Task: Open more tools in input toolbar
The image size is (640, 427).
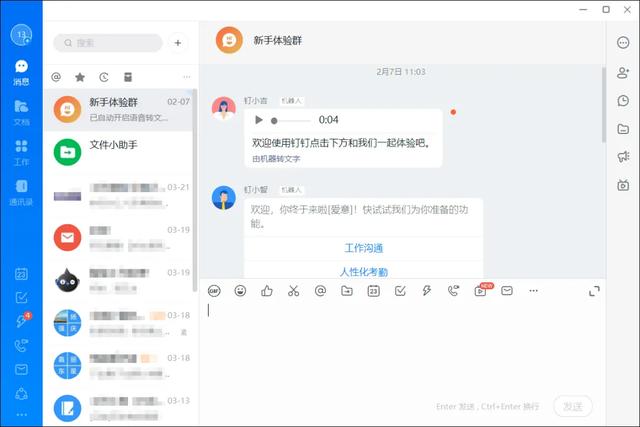Action: click(x=533, y=291)
